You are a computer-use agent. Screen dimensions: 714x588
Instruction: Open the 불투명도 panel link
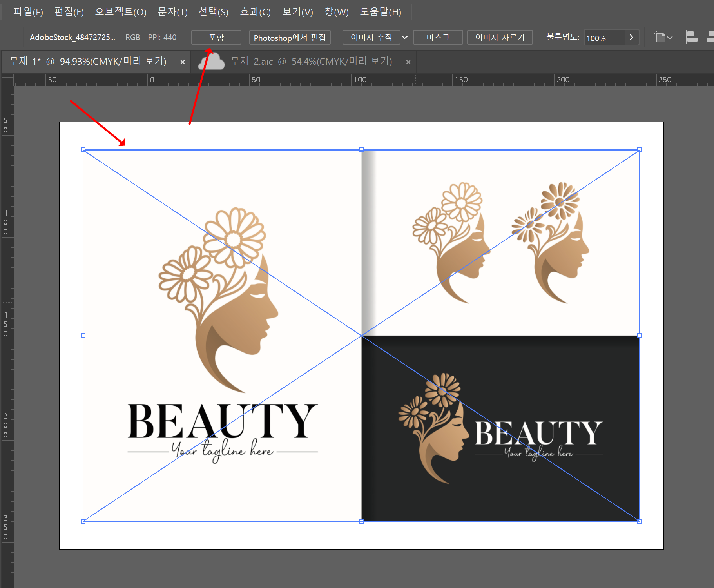[563, 37]
